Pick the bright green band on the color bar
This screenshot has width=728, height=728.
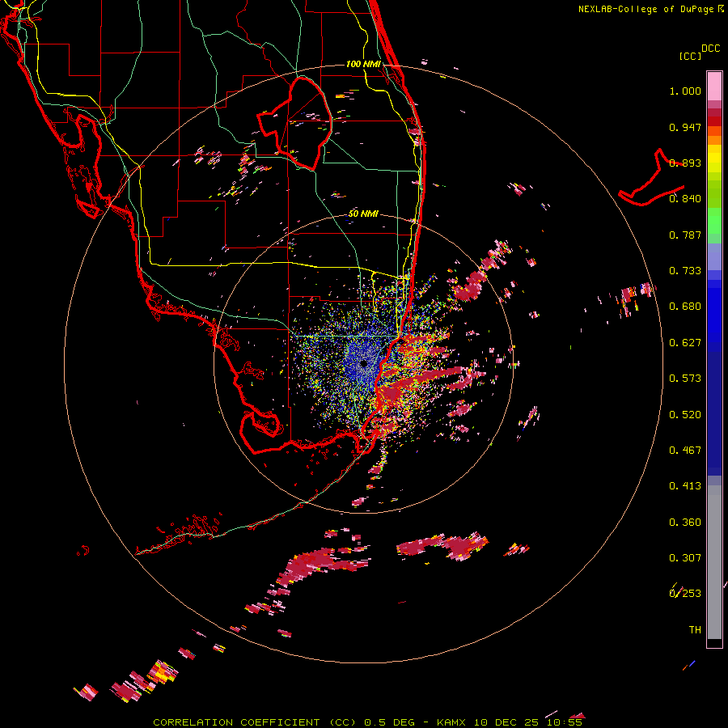click(714, 221)
